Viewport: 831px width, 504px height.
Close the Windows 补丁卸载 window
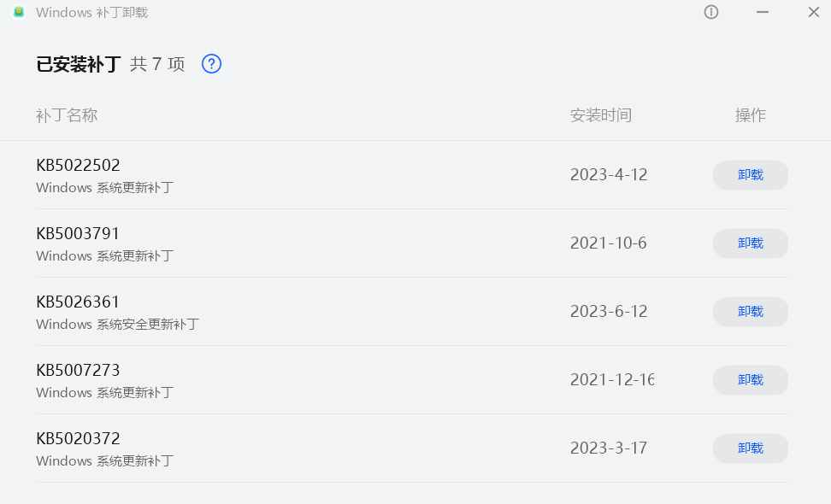(x=813, y=13)
